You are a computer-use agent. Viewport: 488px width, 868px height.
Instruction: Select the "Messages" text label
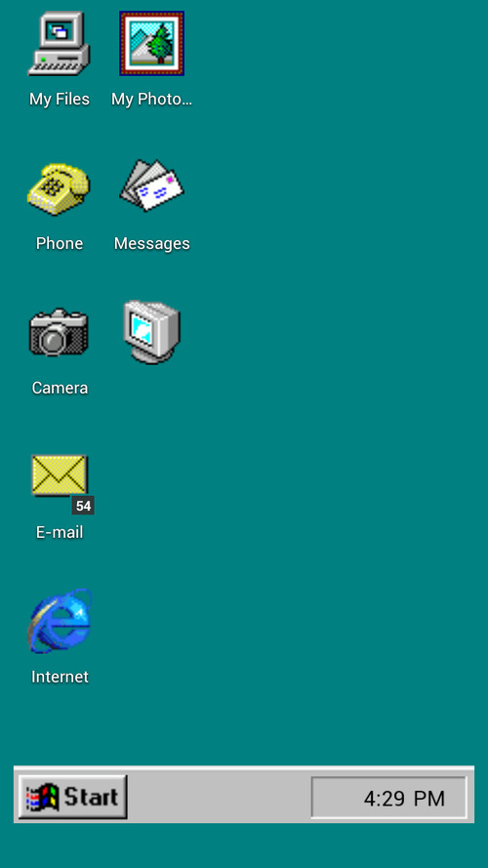(151, 243)
